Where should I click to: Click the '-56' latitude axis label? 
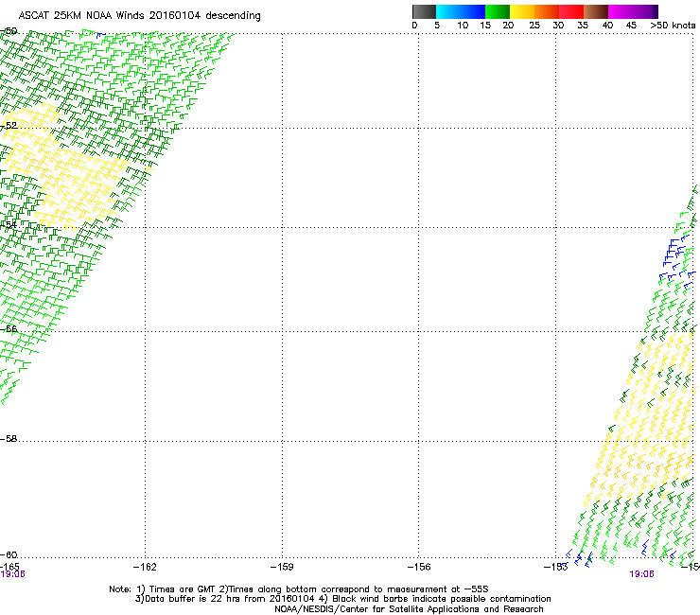coord(9,329)
